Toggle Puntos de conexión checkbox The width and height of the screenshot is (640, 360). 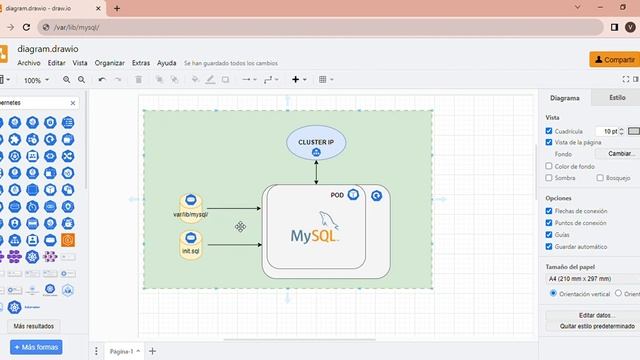coord(549,223)
